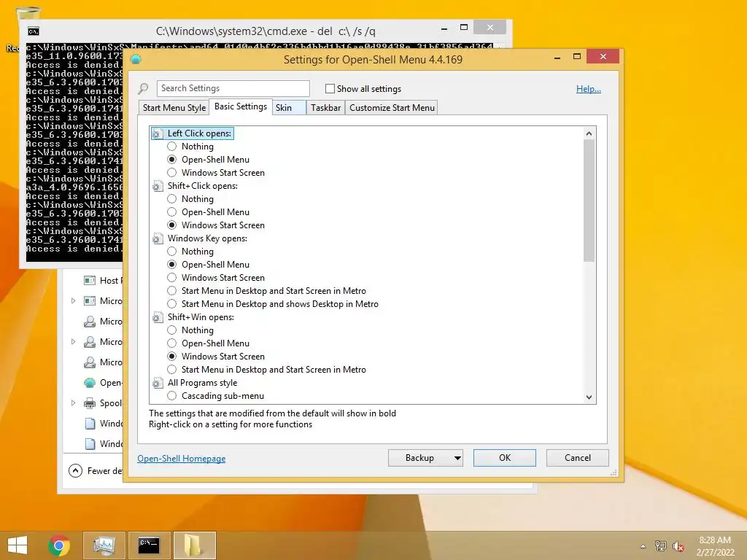This screenshot has width=747, height=560.
Task: Click the scroll down arrow of settings list
Action: [x=589, y=397]
